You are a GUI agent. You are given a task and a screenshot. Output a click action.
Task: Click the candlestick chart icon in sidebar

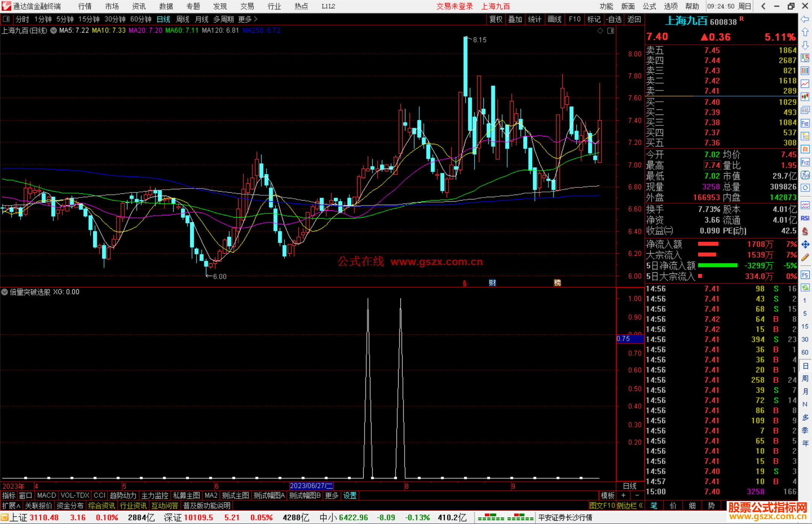tap(805, 97)
